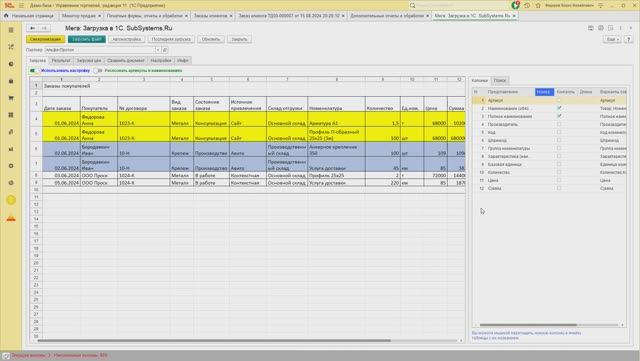Open the history icon in the title bar
The image size is (640, 361).
click(527, 5)
